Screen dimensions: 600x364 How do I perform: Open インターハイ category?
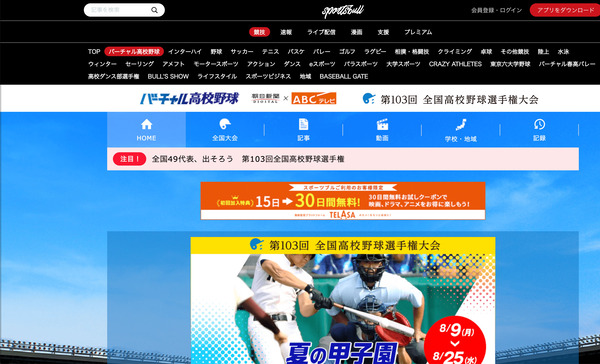point(185,52)
